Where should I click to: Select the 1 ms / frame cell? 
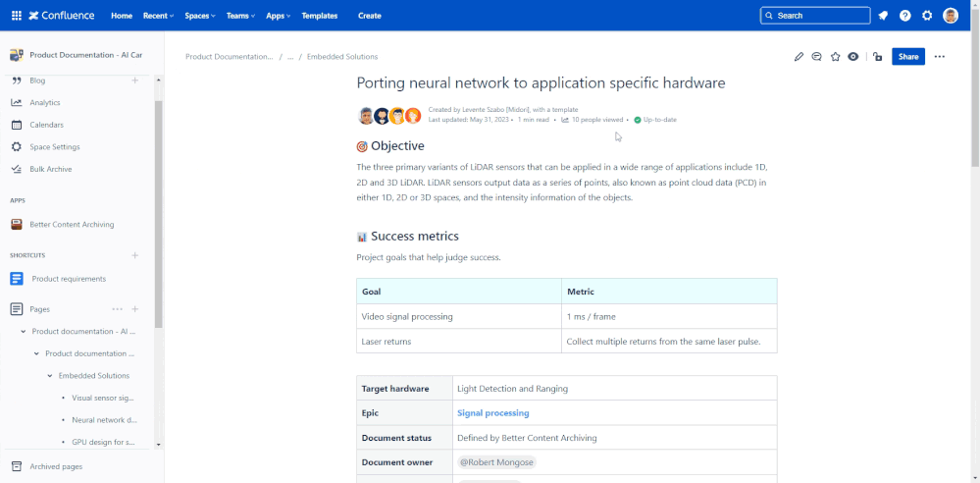pos(669,316)
